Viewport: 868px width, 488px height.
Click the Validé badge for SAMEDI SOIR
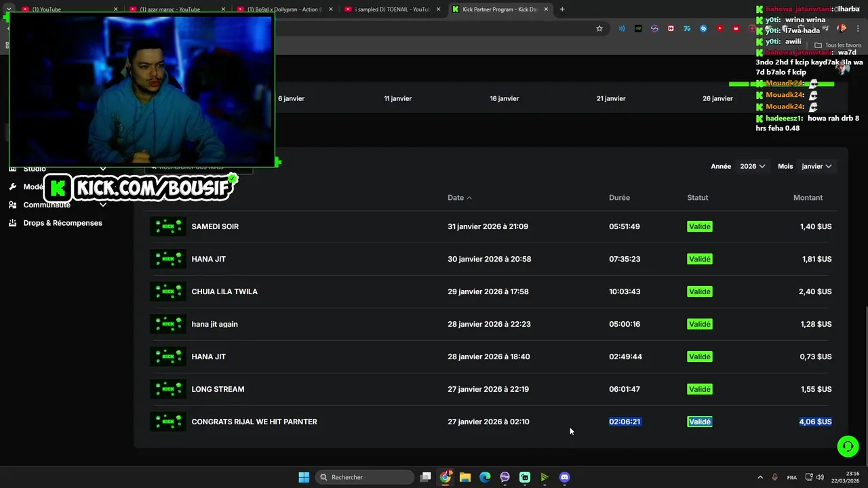tap(699, 226)
